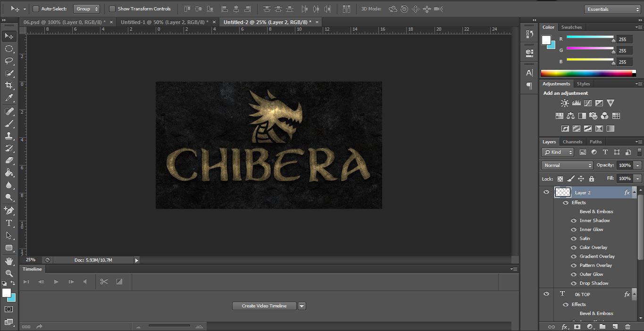This screenshot has height=331, width=644.
Task: Select the Brush tool
Action: point(9,124)
